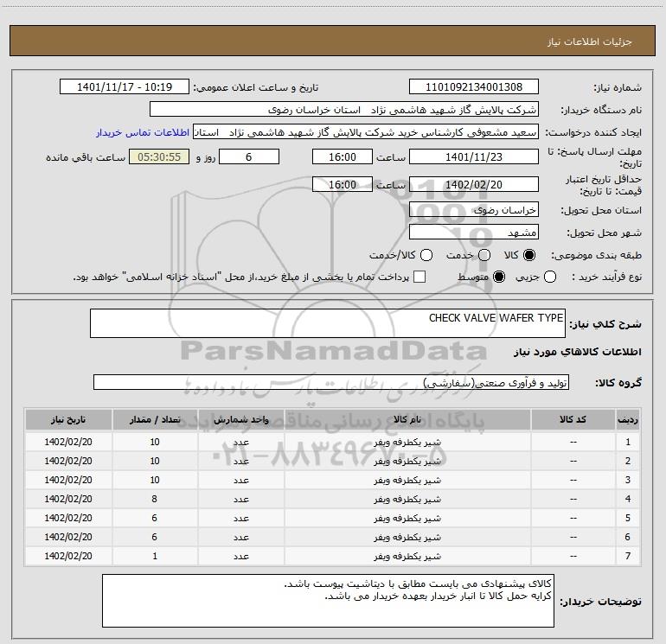Select the خدمت (service) radio button
The height and width of the screenshot is (644, 666).
(484, 255)
